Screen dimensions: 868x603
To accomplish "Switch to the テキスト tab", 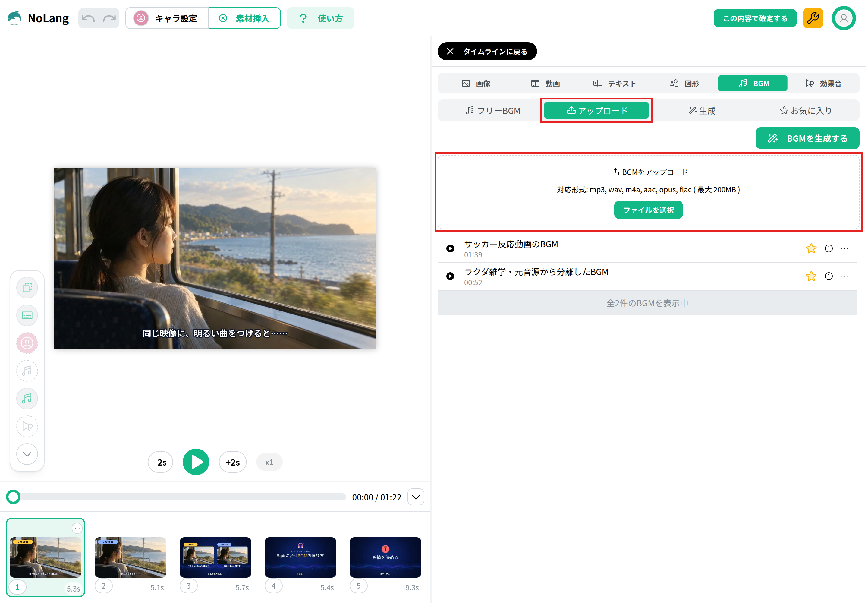I will [x=615, y=84].
